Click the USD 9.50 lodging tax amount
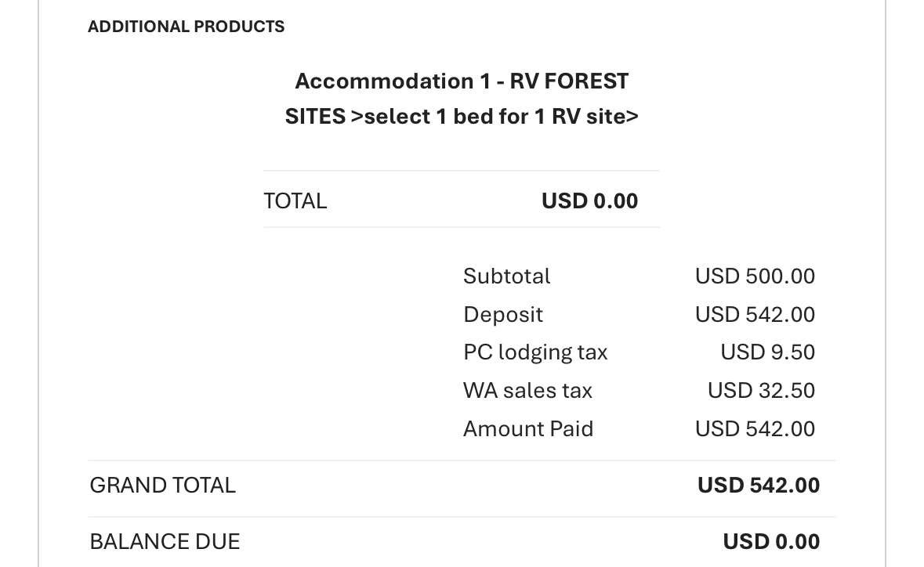 click(x=767, y=352)
